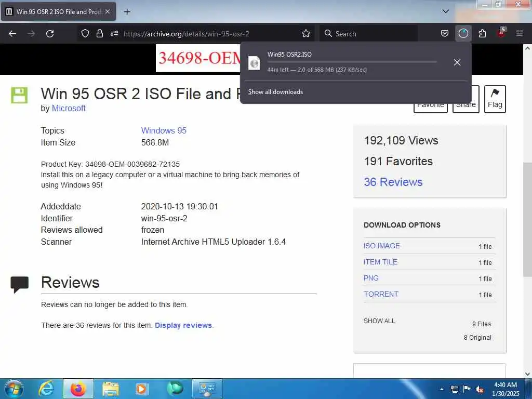Screen dimensions: 532x399
Task: Click the download progress bar
Action: (352, 62)
